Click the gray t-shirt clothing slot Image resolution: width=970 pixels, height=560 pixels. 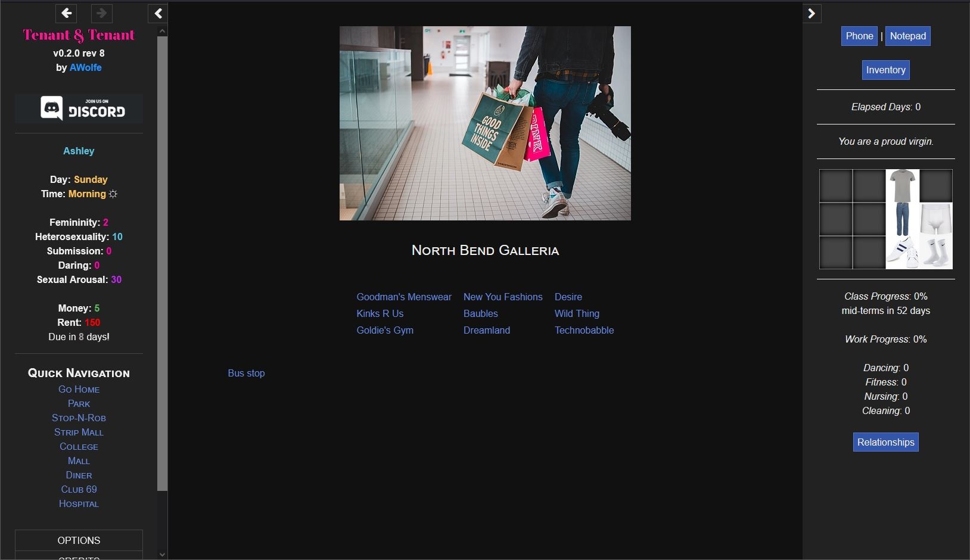coord(902,185)
